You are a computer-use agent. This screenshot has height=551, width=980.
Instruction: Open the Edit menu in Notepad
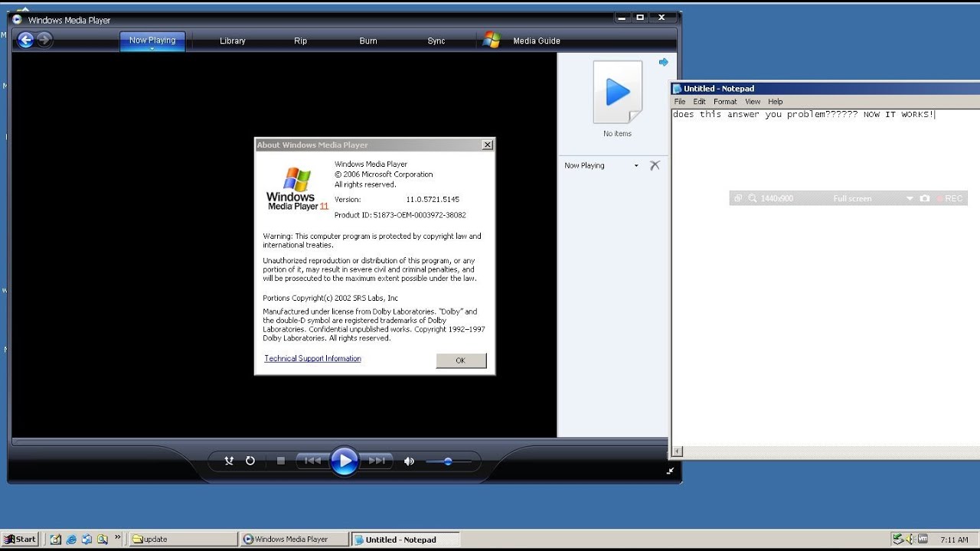pyautogui.click(x=700, y=102)
